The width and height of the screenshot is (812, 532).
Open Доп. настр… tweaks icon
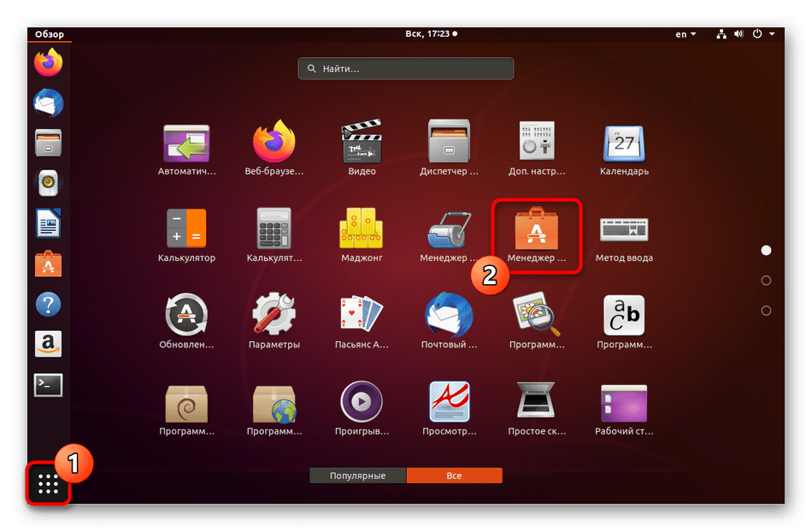537,149
